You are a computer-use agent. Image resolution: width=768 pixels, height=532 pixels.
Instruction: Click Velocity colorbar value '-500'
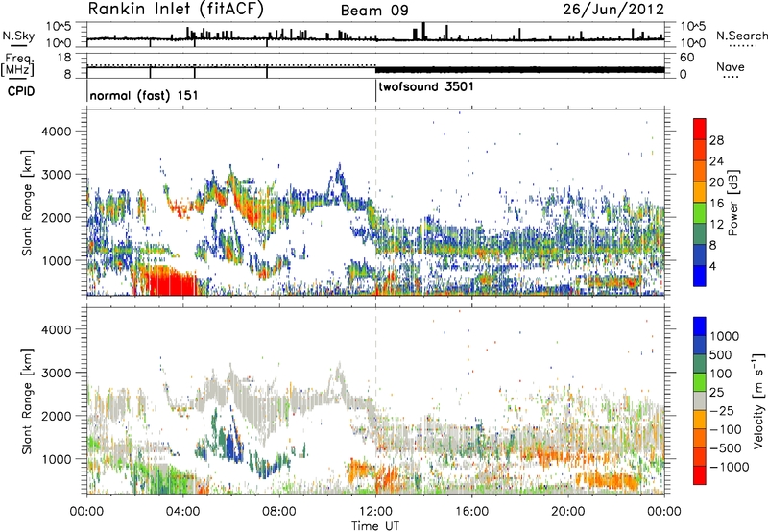coord(726,447)
